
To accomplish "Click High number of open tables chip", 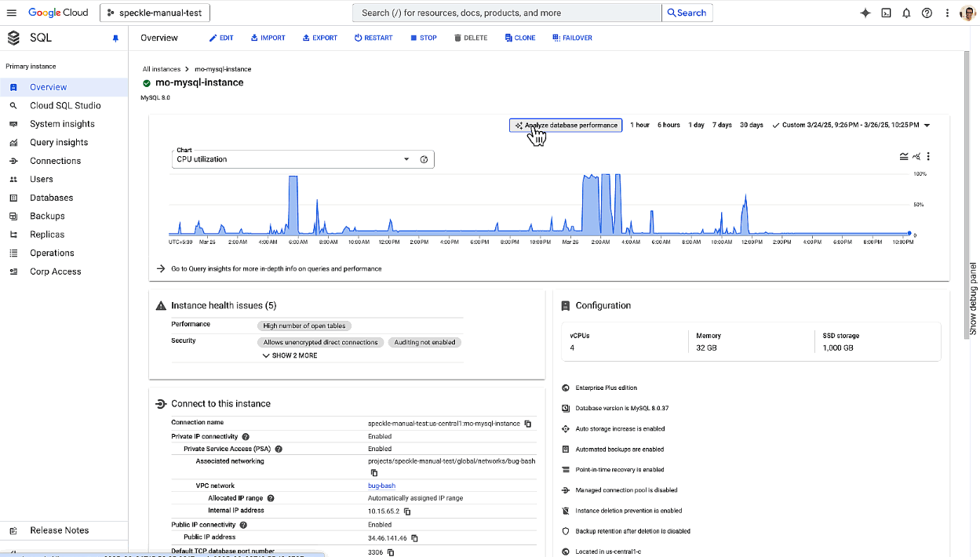I will point(304,326).
